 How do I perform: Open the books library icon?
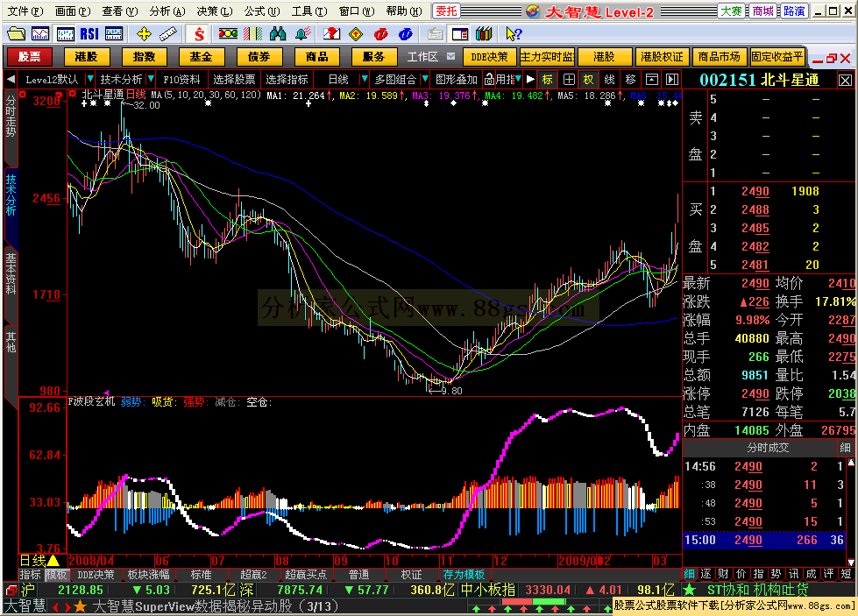tap(484, 34)
